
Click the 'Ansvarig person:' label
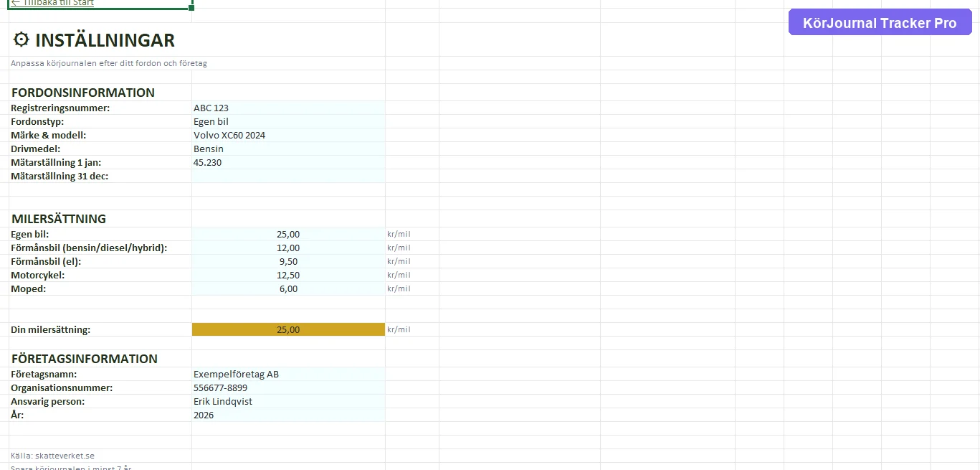click(47, 402)
